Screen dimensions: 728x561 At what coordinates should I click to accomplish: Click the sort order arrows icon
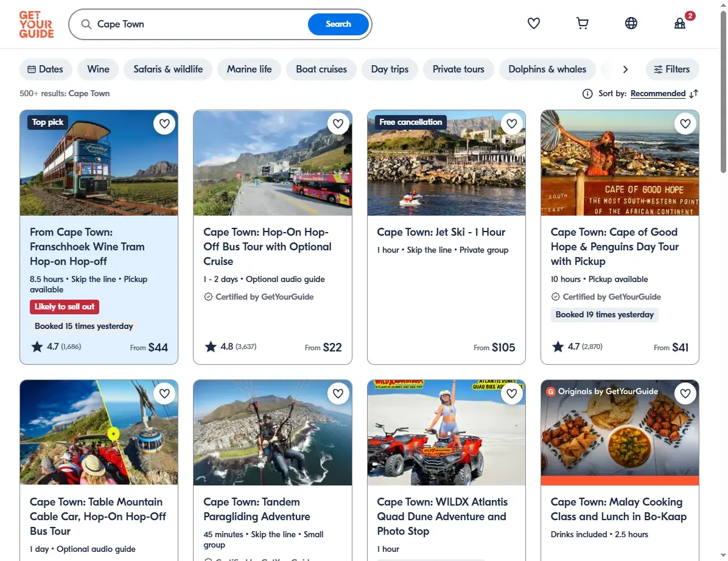pos(694,94)
